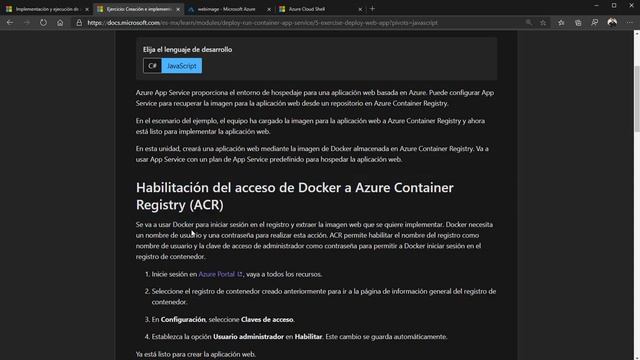This screenshot has height=360, width=640.
Task: Click the scrollbar up arrow
Action: point(637,34)
